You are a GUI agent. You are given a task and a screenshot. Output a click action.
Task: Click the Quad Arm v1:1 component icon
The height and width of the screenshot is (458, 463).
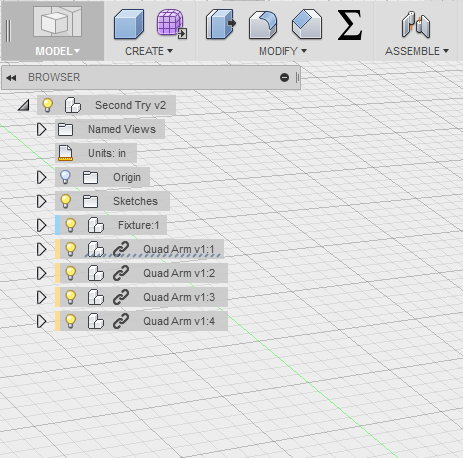tap(96, 249)
